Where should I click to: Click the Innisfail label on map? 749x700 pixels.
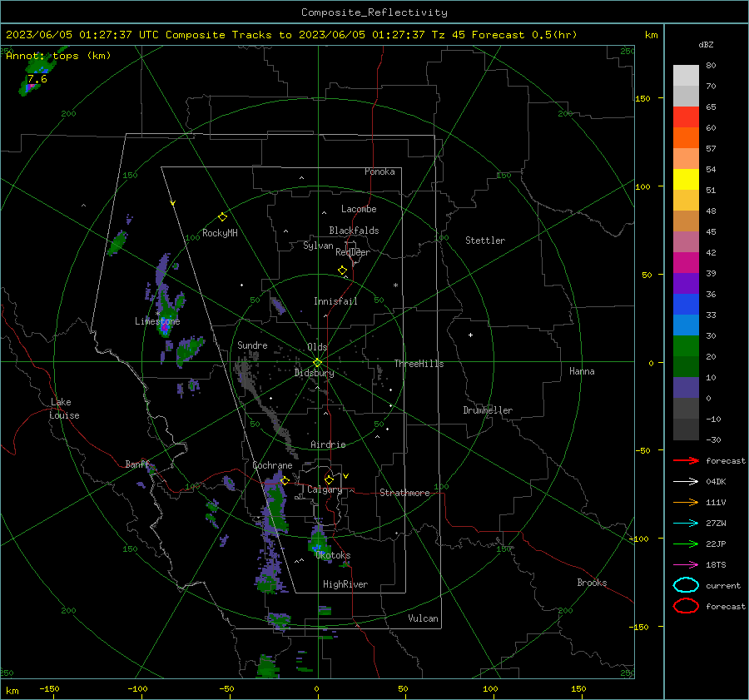coord(335,301)
